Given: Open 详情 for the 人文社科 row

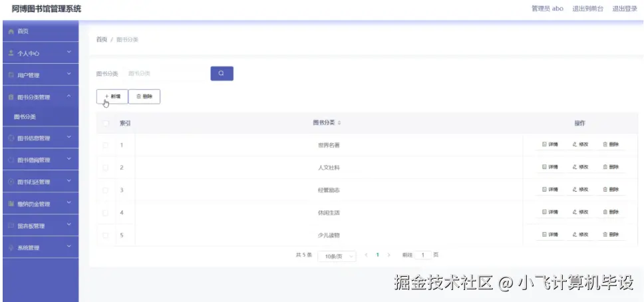Looking at the screenshot, I should 550,167.
